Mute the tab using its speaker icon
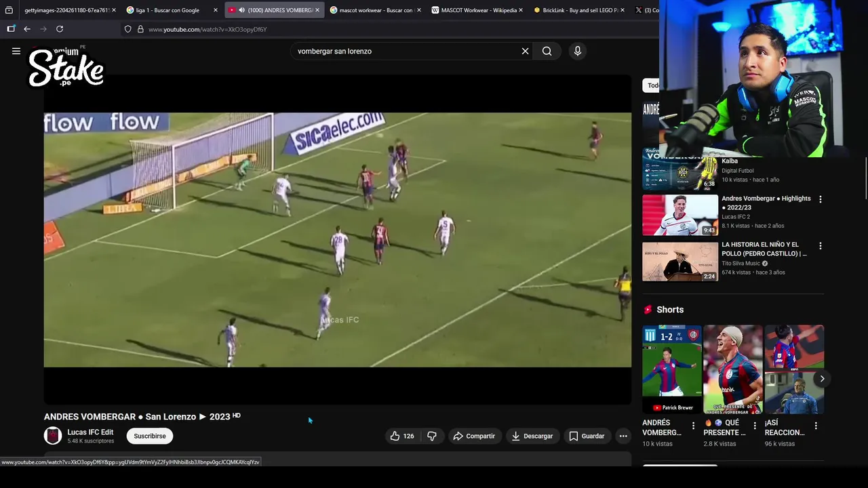The height and width of the screenshot is (488, 868). click(241, 10)
